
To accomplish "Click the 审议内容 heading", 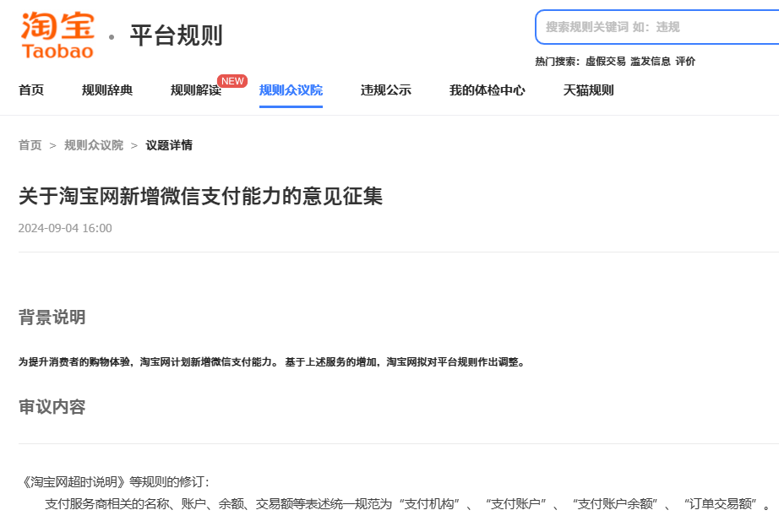I will (52, 407).
